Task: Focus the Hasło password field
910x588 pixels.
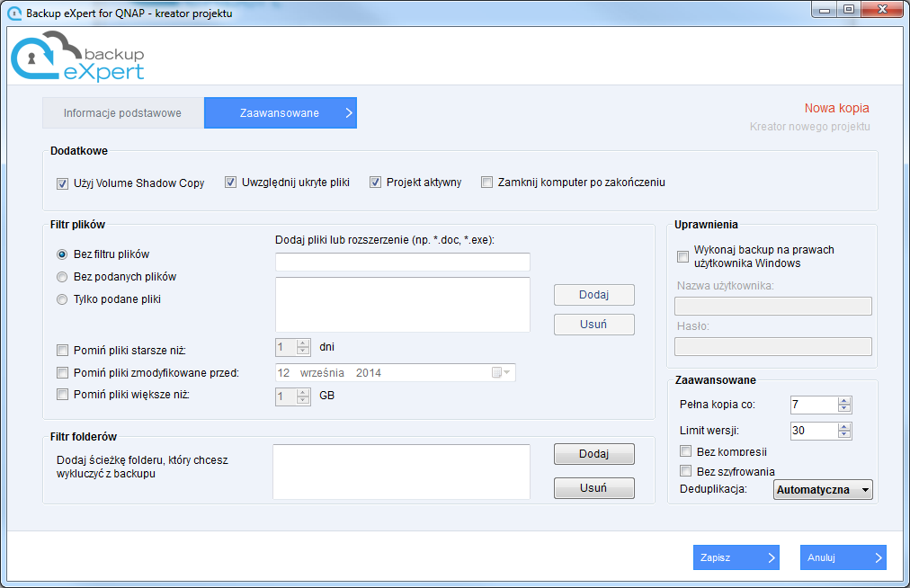Action: click(773, 346)
